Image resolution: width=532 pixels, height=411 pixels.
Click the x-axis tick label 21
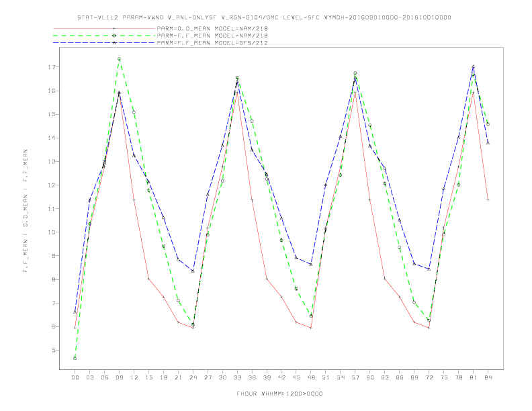[x=178, y=377]
